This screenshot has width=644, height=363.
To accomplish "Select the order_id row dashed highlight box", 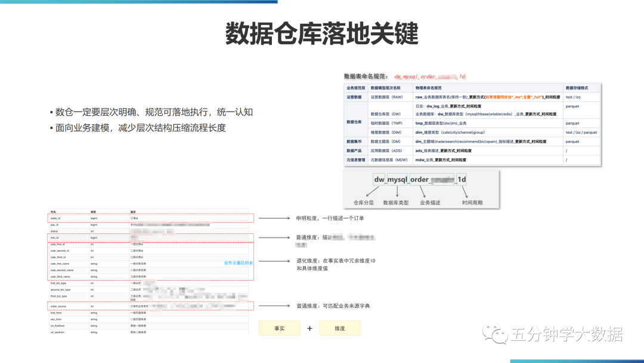I will pyautogui.click(x=149, y=218).
